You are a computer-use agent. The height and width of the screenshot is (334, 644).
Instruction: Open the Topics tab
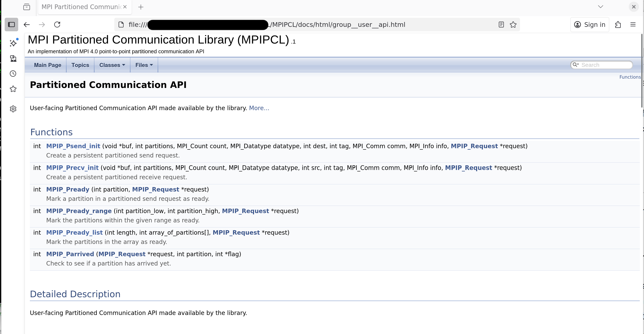(80, 65)
